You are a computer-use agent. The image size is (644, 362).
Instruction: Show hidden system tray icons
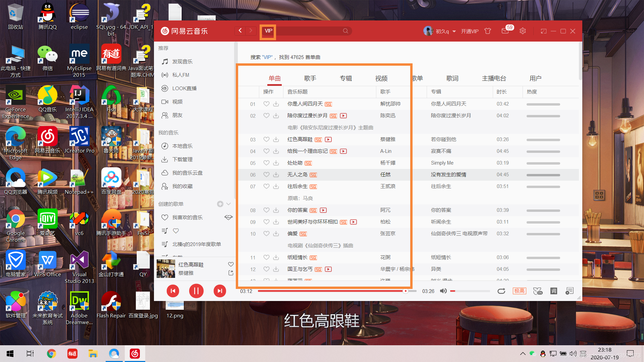[523, 354]
